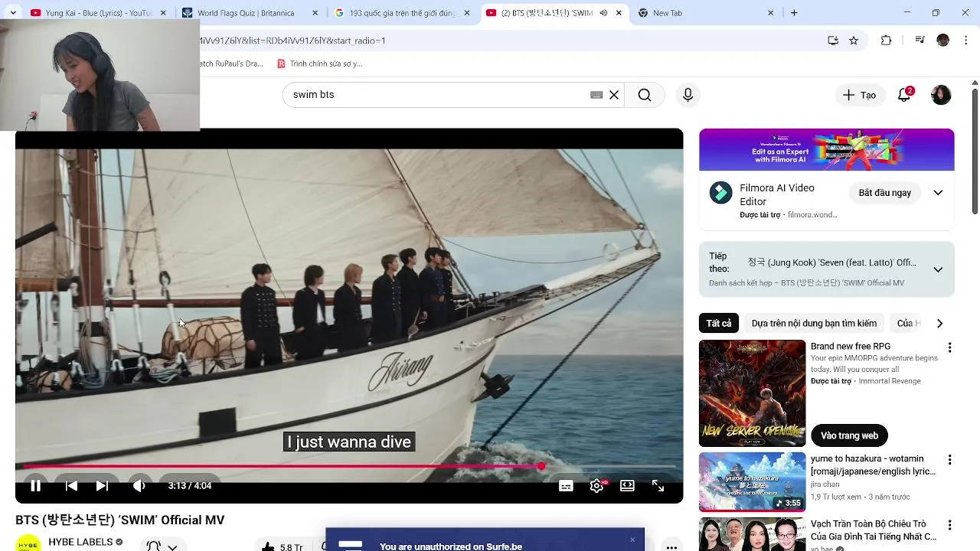Open options for Brand new free RPG
Screen dimensions: 980x551
[x=949, y=347]
